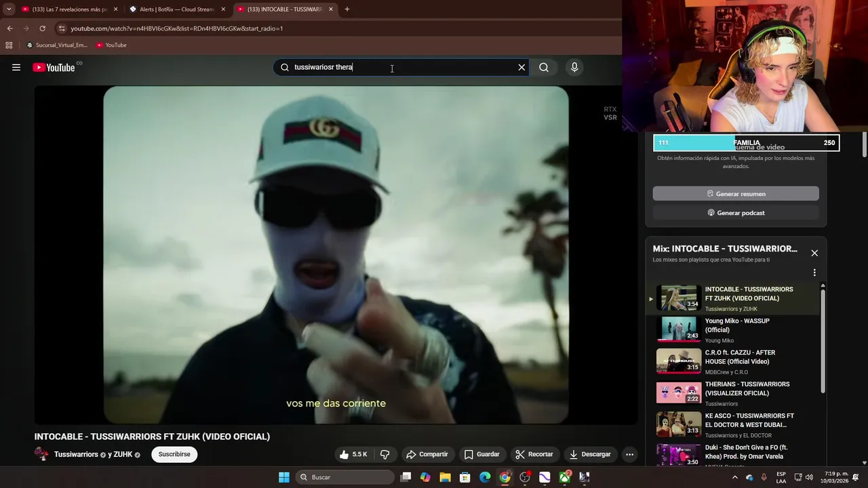Dislike the INTOCABLE video
Viewport: 868px width, 488px height.
pyautogui.click(x=384, y=454)
